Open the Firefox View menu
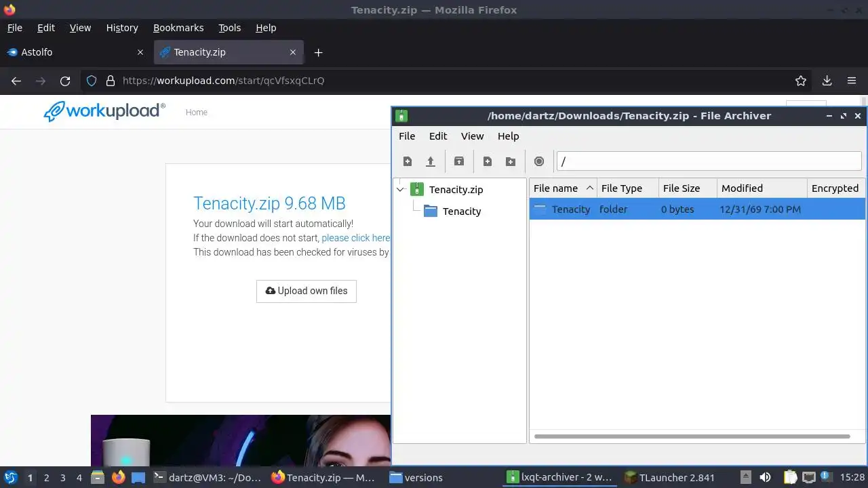 [80, 28]
